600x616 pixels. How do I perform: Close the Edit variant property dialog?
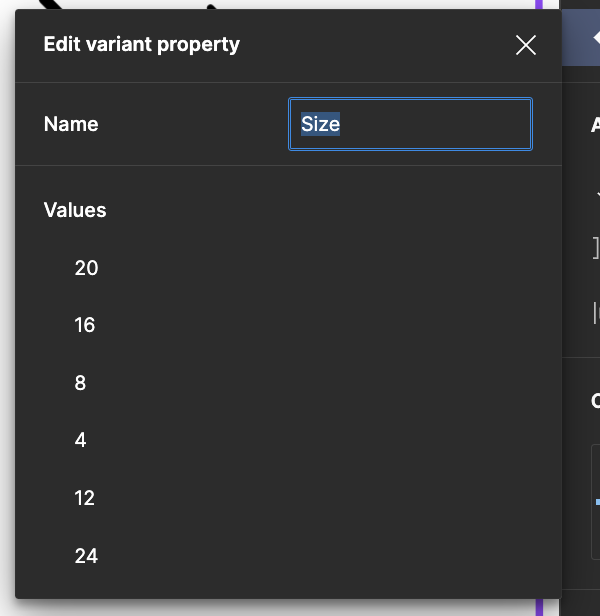525,45
